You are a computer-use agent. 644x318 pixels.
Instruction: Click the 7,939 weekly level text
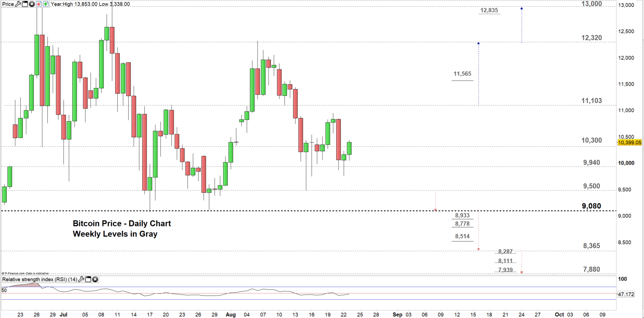(x=505, y=270)
